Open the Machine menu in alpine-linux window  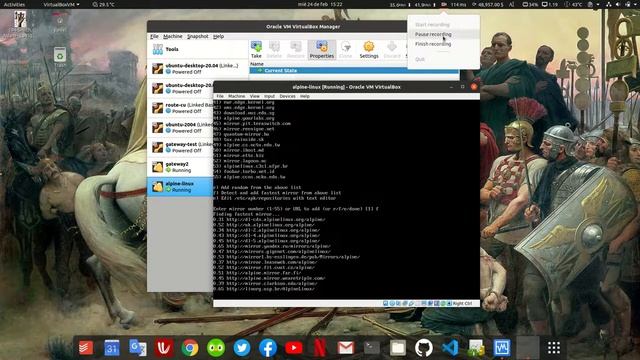tap(236, 96)
